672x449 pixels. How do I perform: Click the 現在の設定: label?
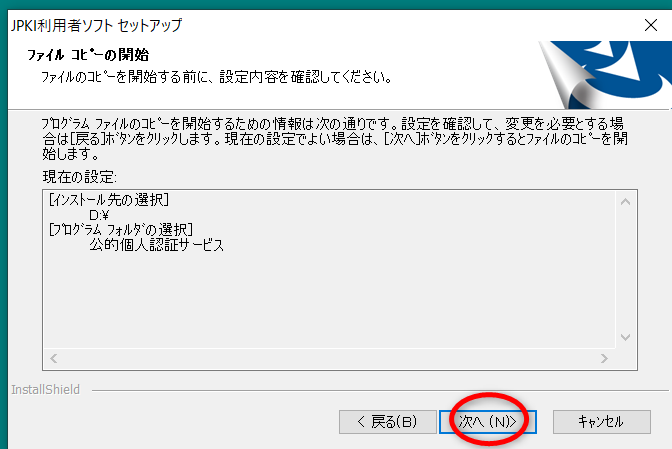(79, 177)
